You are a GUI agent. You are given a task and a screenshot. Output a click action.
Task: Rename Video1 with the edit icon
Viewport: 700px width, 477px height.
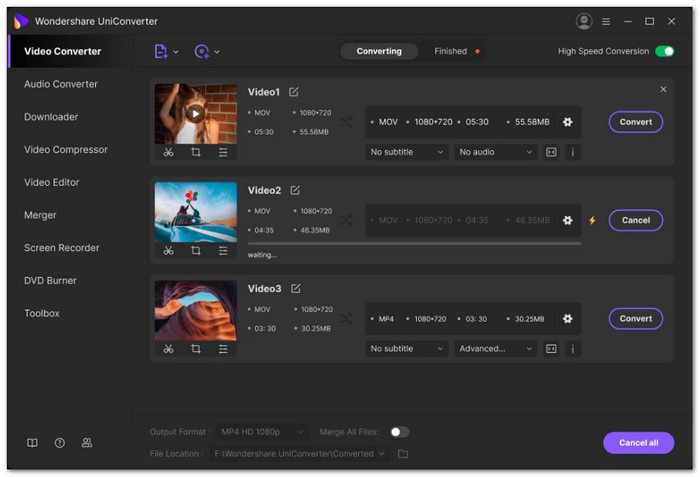pos(293,92)
